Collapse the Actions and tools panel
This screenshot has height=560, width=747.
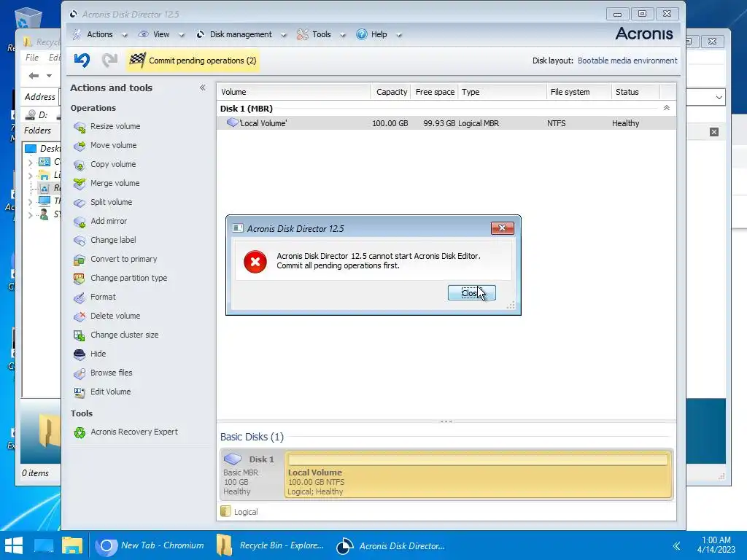pyautogui.click(x=203, y=87)
